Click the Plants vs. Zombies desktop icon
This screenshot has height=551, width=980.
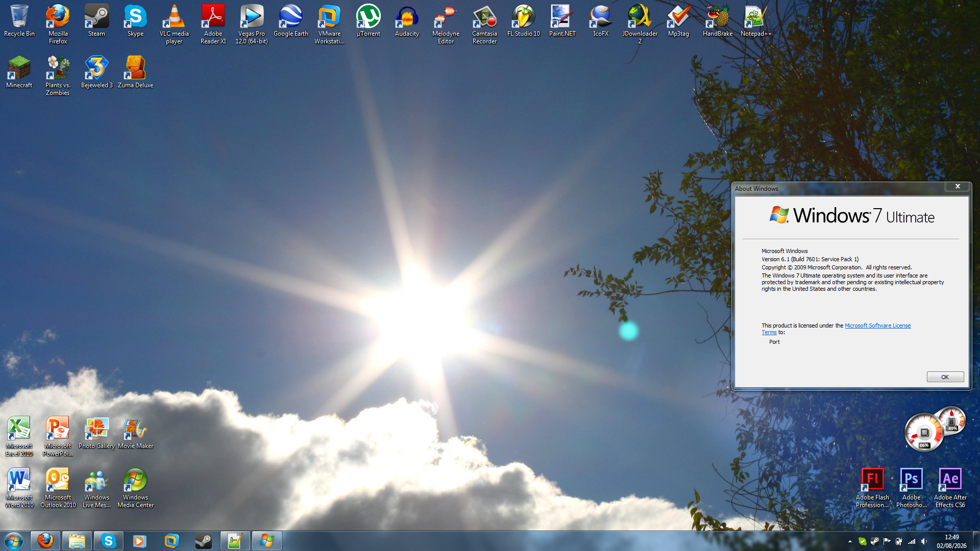coord(58,76)
